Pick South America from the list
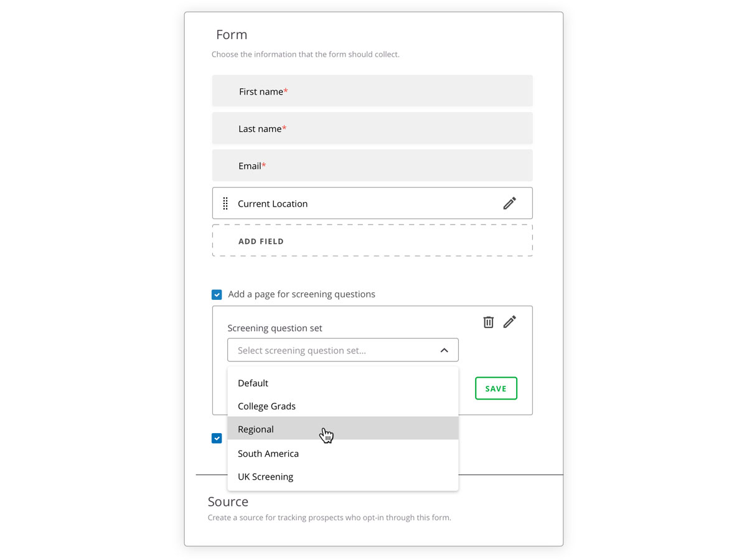Screen dimensions: 747x560 coord(343,454)
